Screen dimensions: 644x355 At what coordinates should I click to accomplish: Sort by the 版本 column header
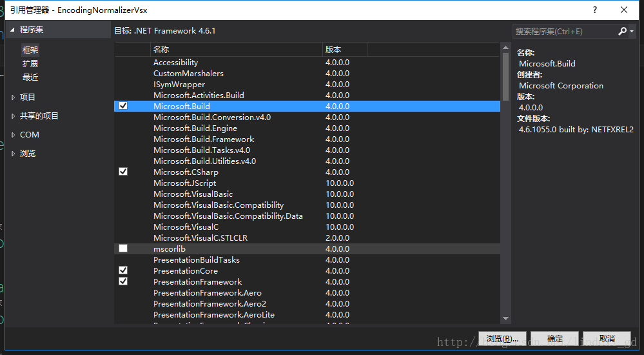[345, 49]
